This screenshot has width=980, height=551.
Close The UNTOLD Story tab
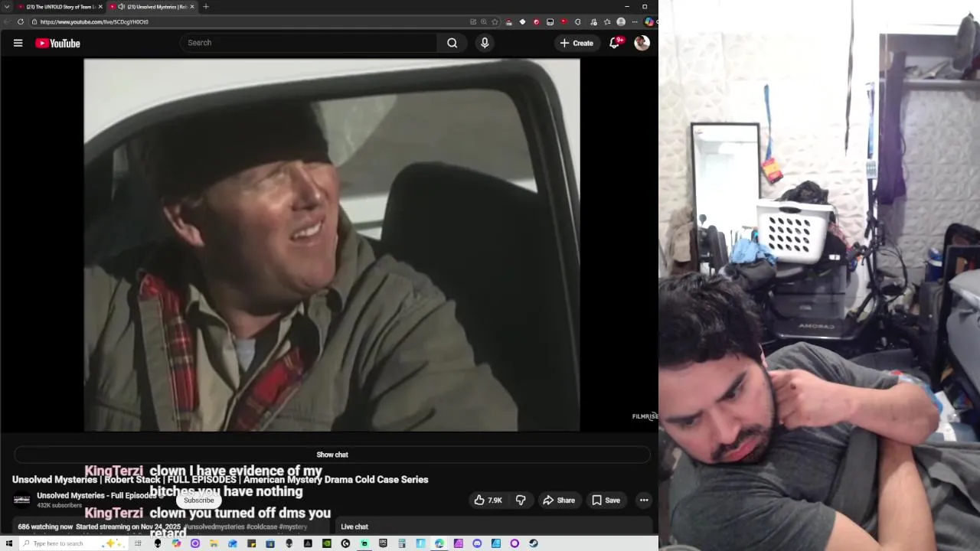[x=100, y=6]
